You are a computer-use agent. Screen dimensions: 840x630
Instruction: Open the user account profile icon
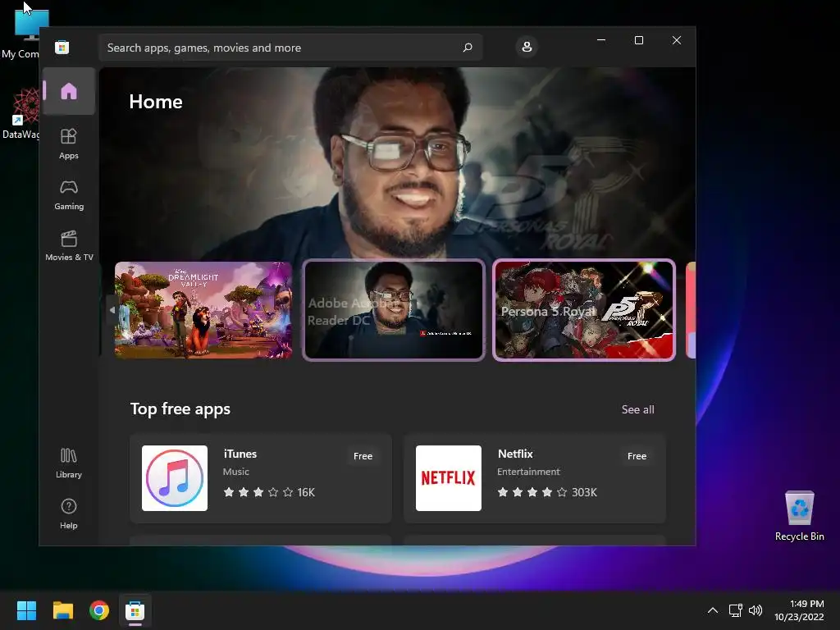pyautogui.click(x=527, y=47)
